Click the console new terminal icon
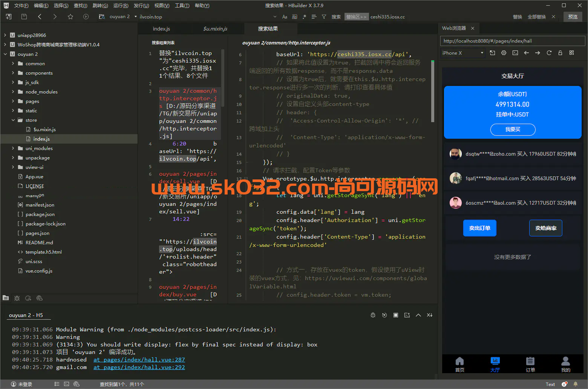Image resolution: width=588 pixels, height=389 pixels. [x=407, y=315]
